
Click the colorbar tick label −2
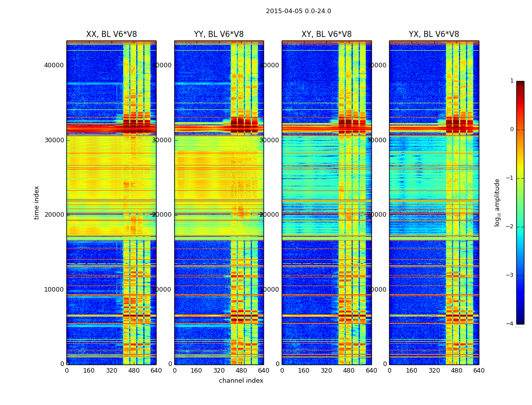[x=510, y=227]
